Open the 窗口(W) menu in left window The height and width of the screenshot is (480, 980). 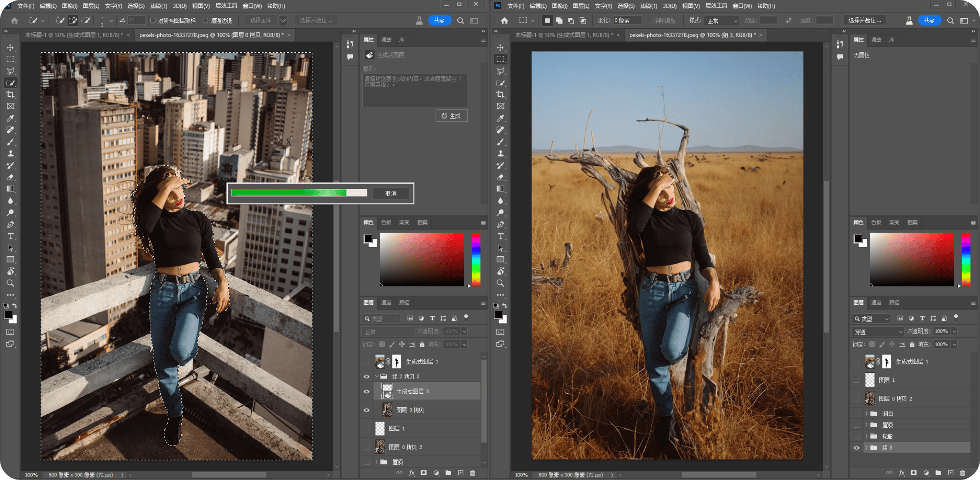pyautogui.click(x=252, y=6)
